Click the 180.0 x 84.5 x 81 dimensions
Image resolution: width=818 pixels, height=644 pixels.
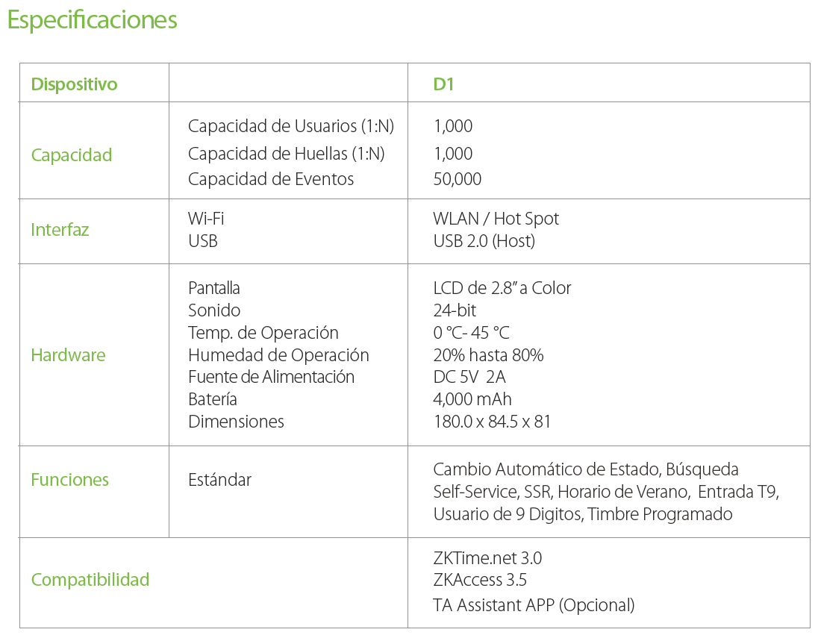click(492, 422)
